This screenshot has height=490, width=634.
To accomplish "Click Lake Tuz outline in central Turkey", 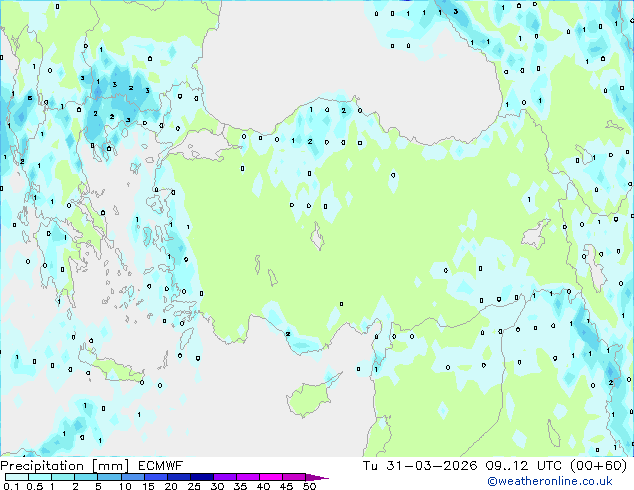I will click(317, 236).
